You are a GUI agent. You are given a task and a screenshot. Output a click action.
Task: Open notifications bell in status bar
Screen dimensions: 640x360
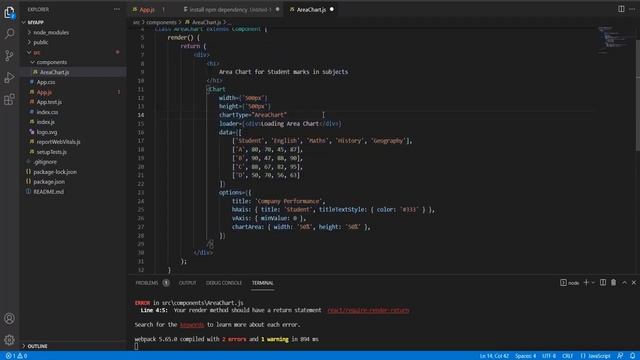point(632,356)
